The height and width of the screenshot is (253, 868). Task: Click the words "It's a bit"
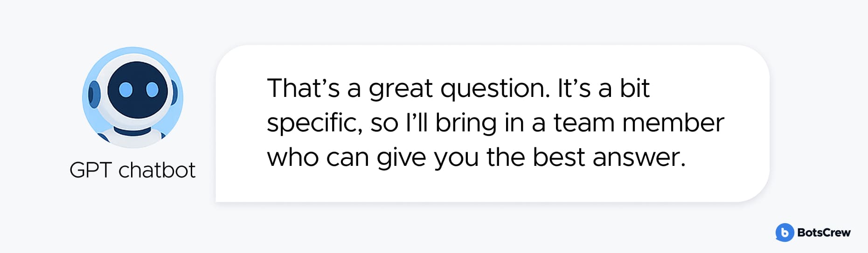(x=604, y=89)
